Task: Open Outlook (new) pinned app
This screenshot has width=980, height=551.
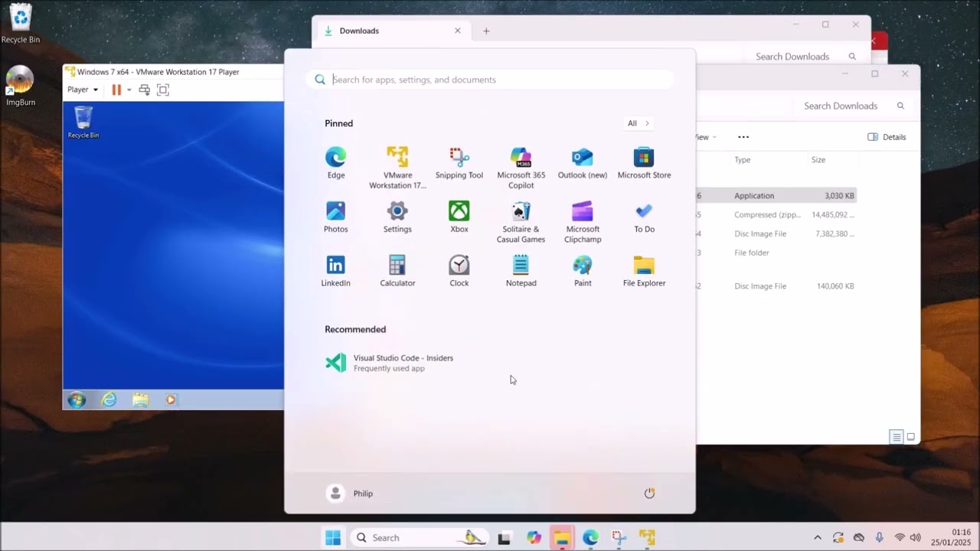Action: pos(583,164)
